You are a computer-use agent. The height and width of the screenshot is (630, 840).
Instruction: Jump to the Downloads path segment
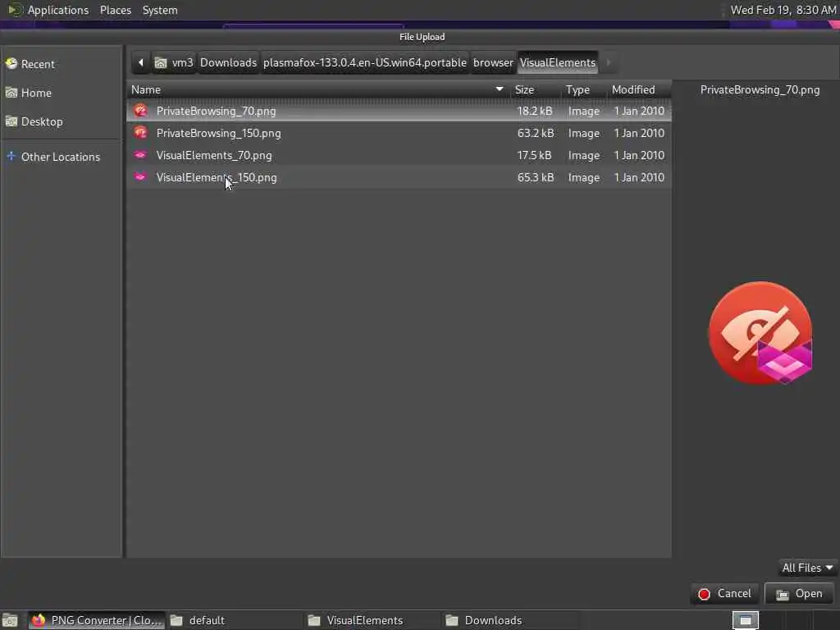[x=228, y=62]
